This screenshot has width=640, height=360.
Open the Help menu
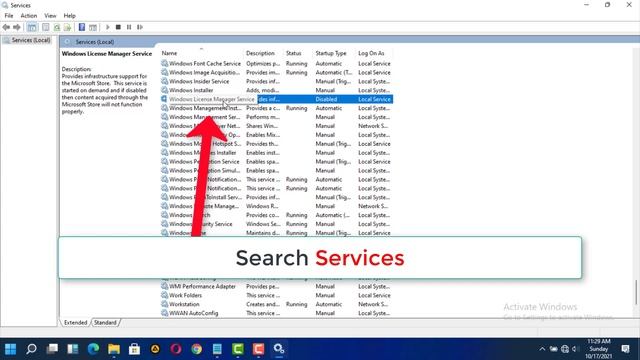point(69,16)
